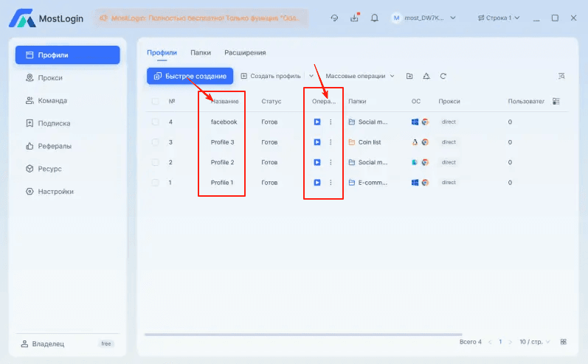Select Profile 1 row checkbox
Viewport: 588px width, 364px height.
pos(155,183)
